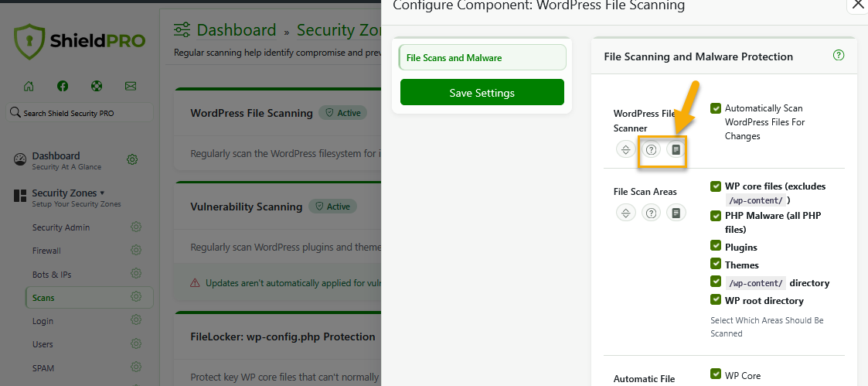Screen dimensions: 868x386
Task: Open Login menu item
Action: pos(43,321)
